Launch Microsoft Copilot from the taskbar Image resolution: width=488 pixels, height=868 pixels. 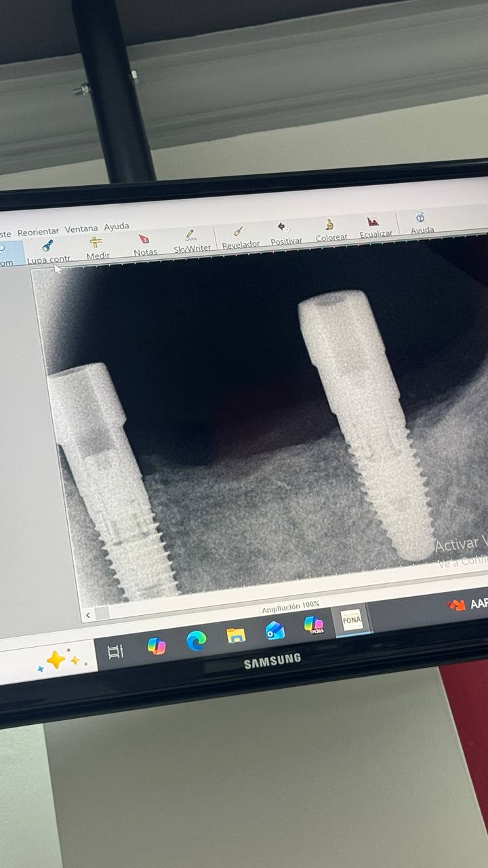(157, 646)
